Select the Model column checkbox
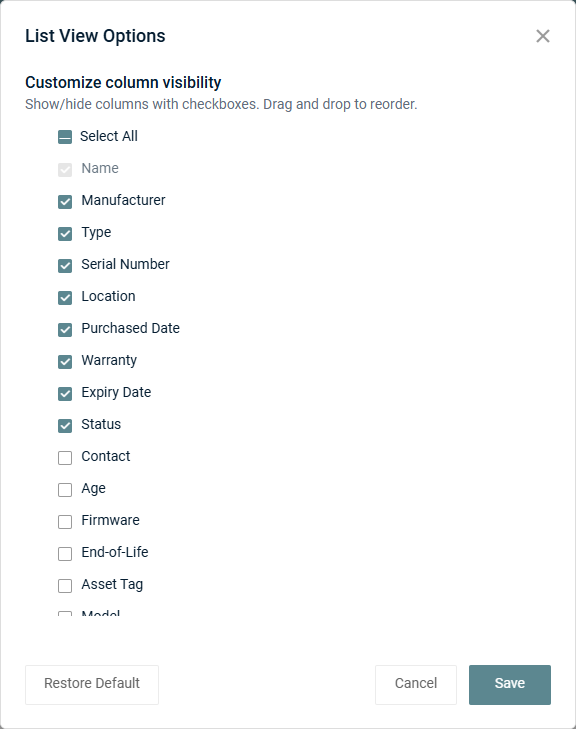The width and height of the screenshot is (576, 729). 65,614
